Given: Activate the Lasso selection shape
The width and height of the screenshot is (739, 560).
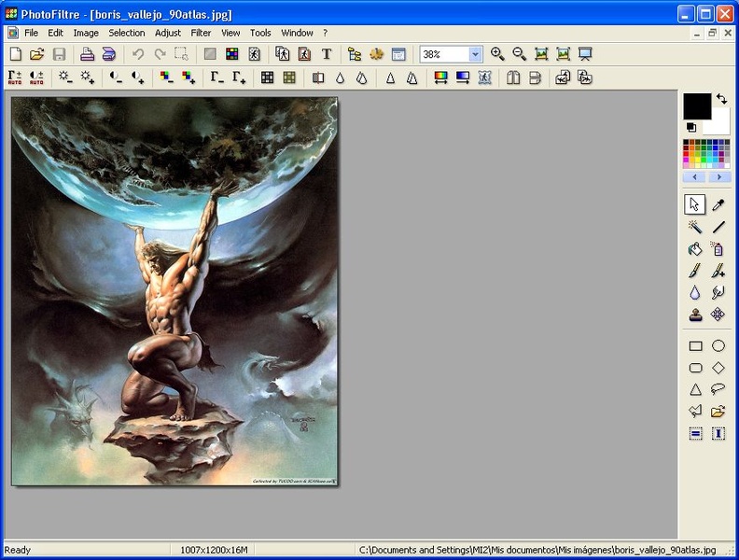Looking at the screenshot, I should click(718, 389).
